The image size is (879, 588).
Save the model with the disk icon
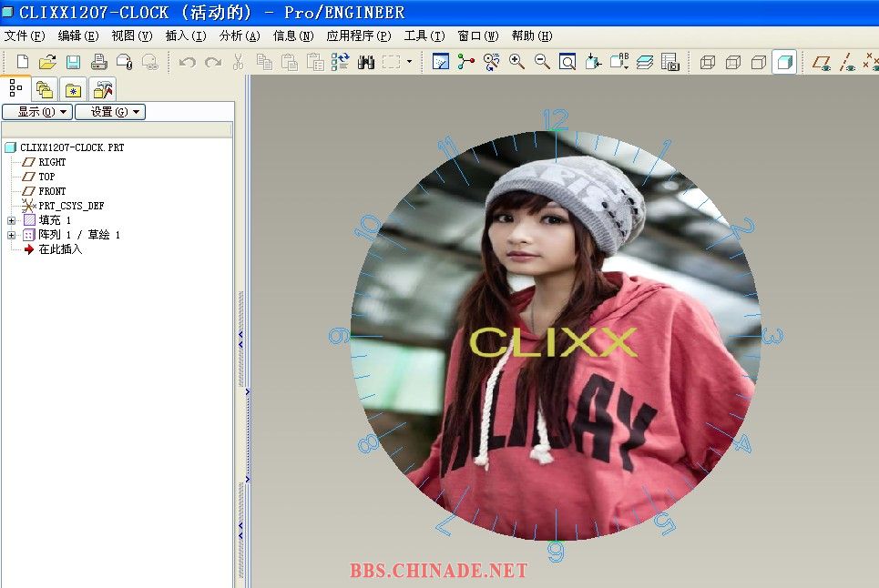pyautogui.click(x=73, y=62)
